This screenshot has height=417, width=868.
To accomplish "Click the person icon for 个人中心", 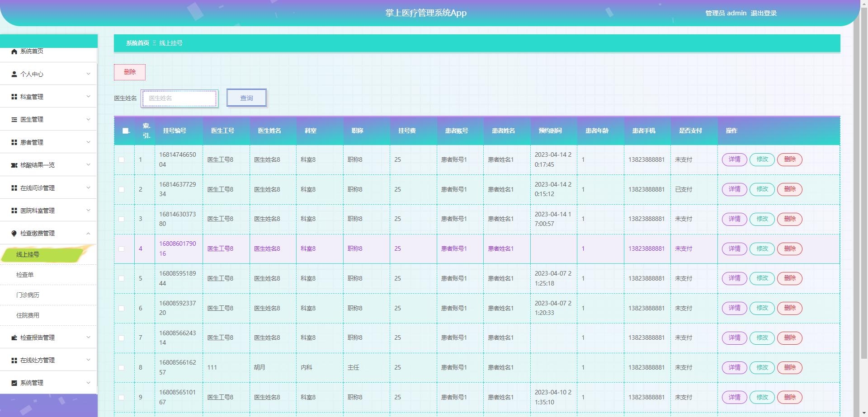I will tap(14, 74).
